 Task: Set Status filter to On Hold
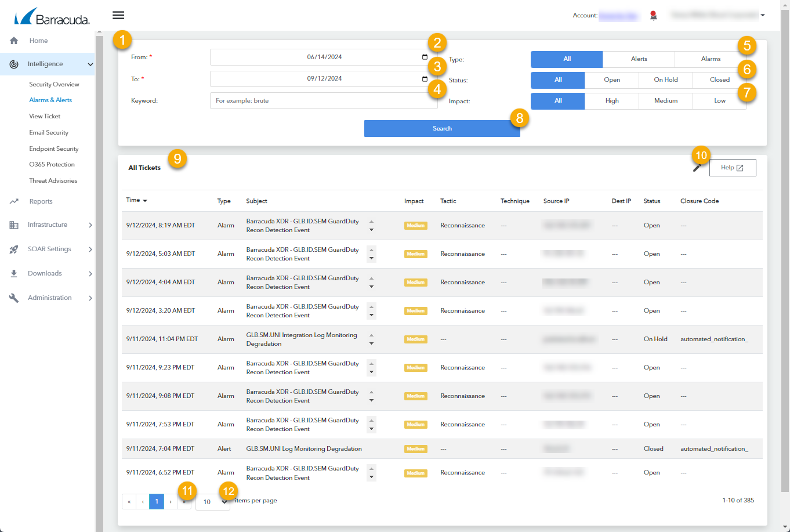666,80
